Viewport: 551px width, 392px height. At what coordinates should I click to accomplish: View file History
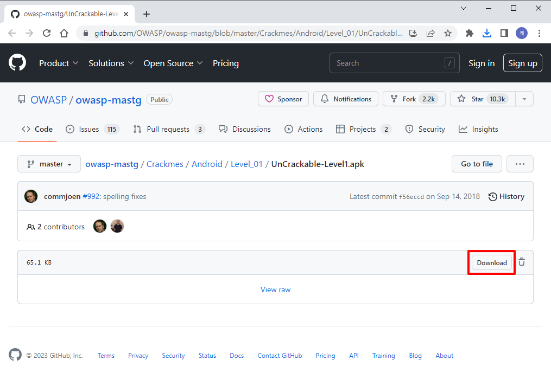pos(506,196)
